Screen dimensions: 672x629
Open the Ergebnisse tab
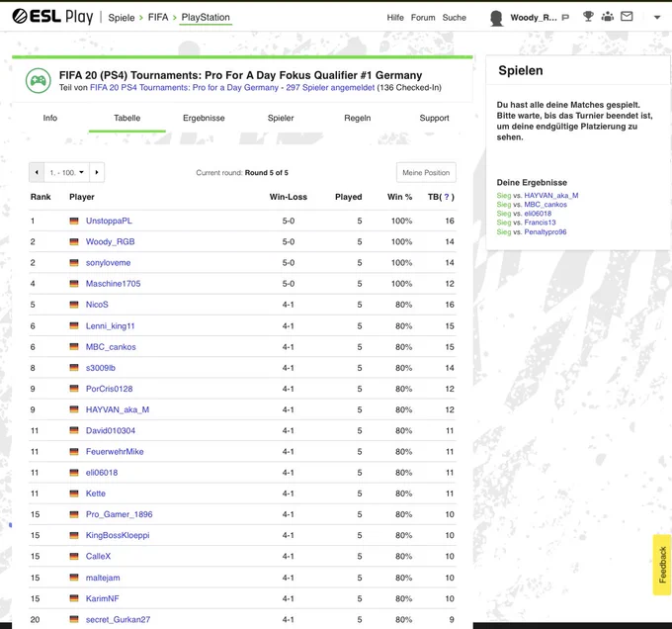(204, 118)
